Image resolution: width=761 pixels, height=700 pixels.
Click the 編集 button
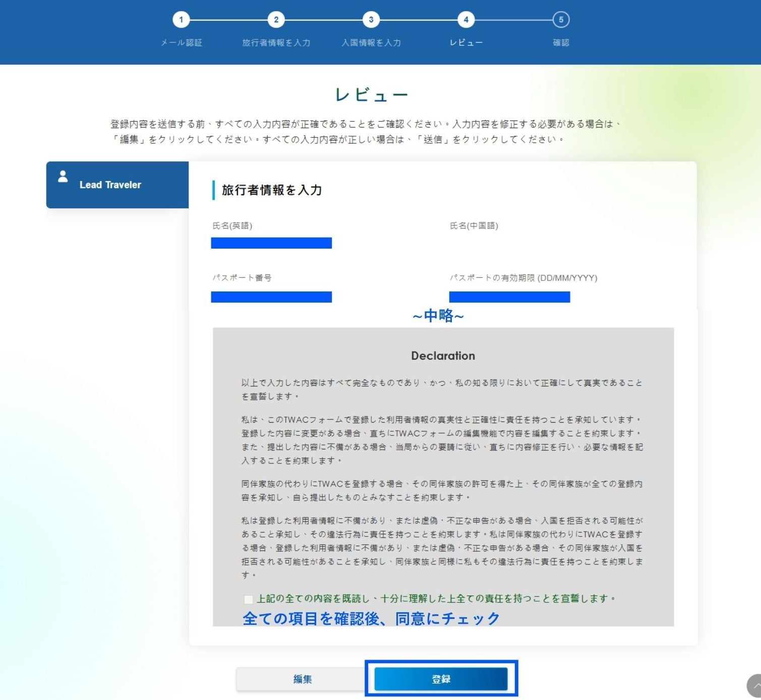(303, 679)
